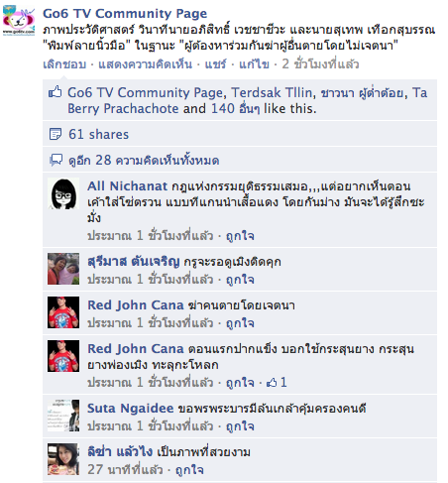448x483 pixels.
Task: Click แชร์ to share the post
Action: point(215,64)
